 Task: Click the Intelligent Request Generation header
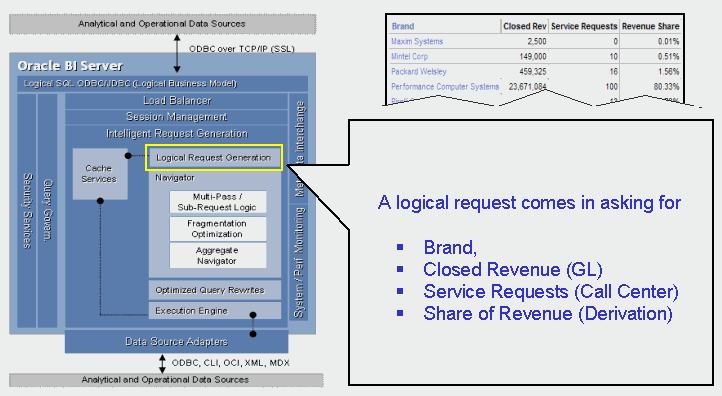177,134
